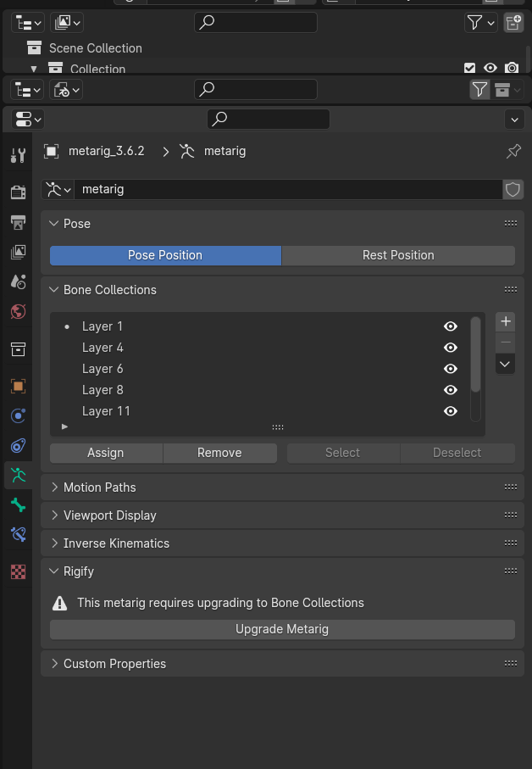Open the Bone properties tab
The width and height of the screenshot is (532, 769).
coord(18,505)
